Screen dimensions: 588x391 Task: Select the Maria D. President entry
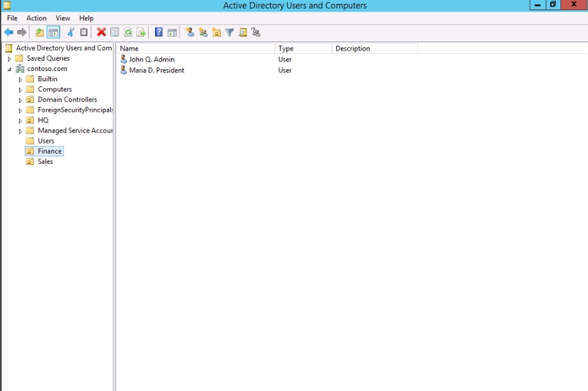point(157,70)
